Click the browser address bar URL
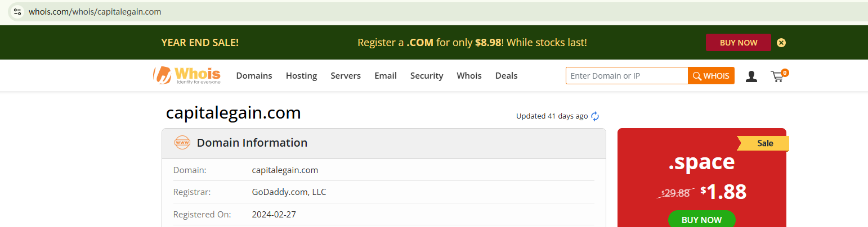This screenshot has height=227, width=868. click(x=95, y=12)
